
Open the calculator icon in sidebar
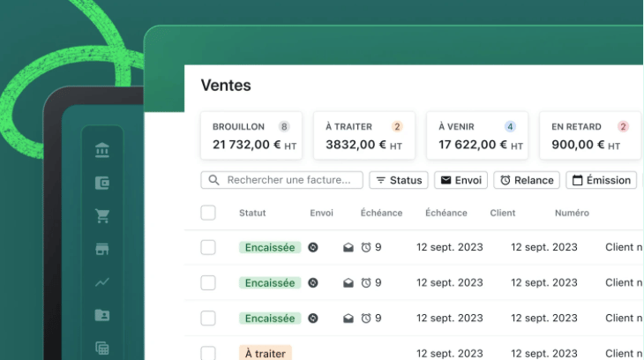[x=102, y=348]
